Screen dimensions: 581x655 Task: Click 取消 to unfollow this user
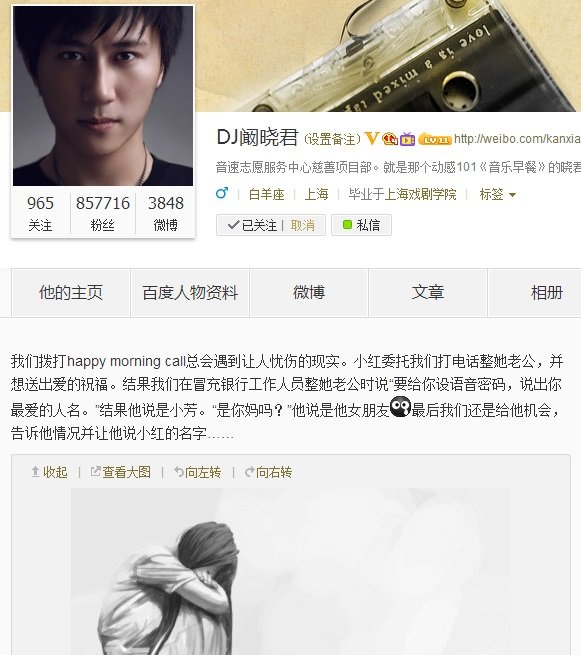pos(303,225)
